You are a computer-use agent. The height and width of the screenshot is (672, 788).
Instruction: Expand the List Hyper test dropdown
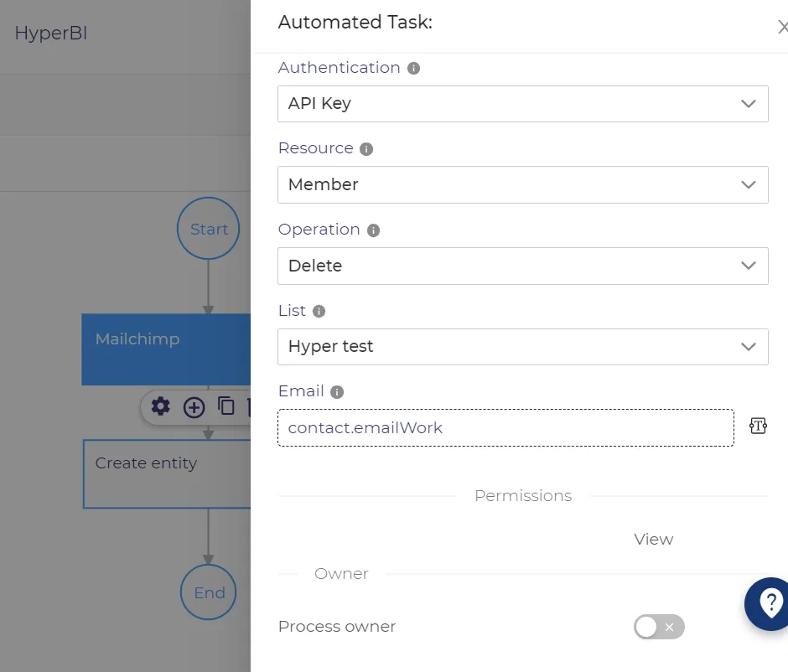click(522, 347)
